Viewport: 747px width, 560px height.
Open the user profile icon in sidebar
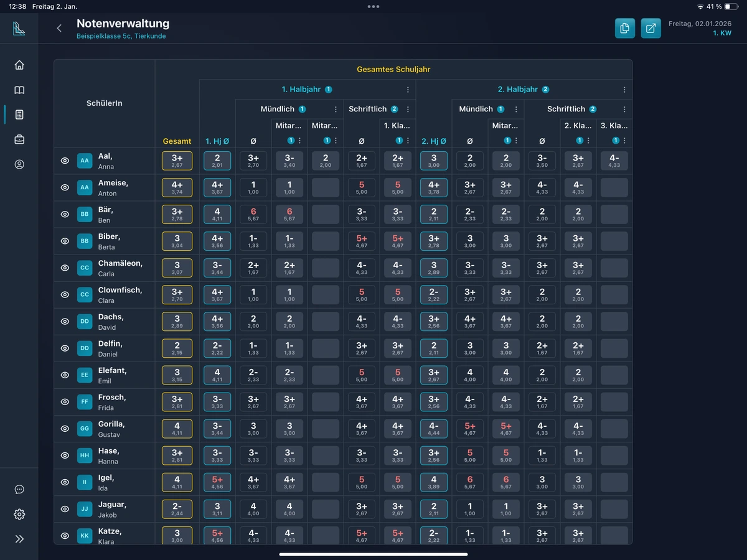19,164
